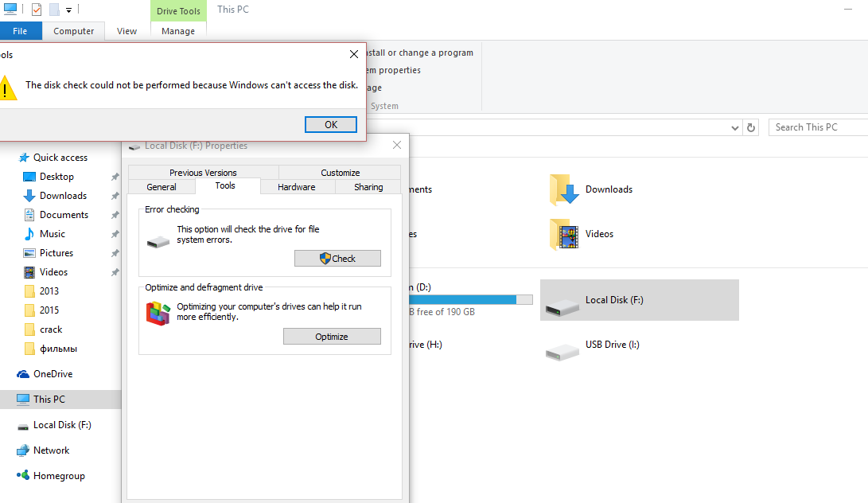Screen dimensions: 868x503
Task: Open the 2013 folder in sidebar
Action: coord(49,291)
